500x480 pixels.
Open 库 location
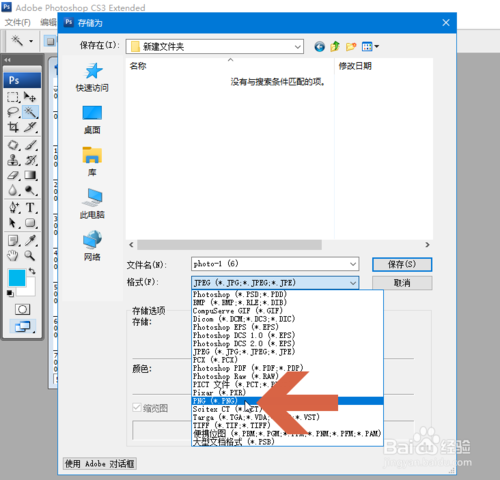tap(92, 162)
